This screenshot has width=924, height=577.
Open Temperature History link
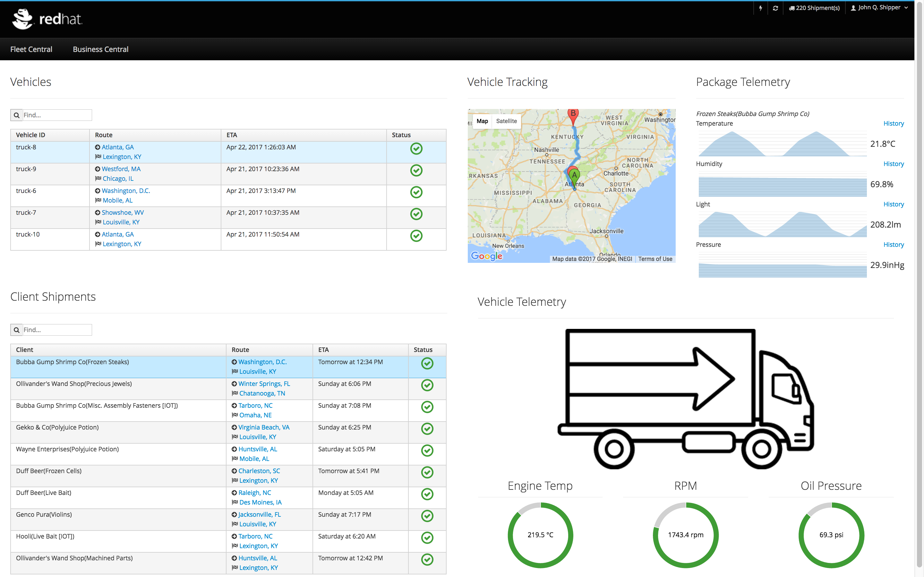[x=893, y=123]
